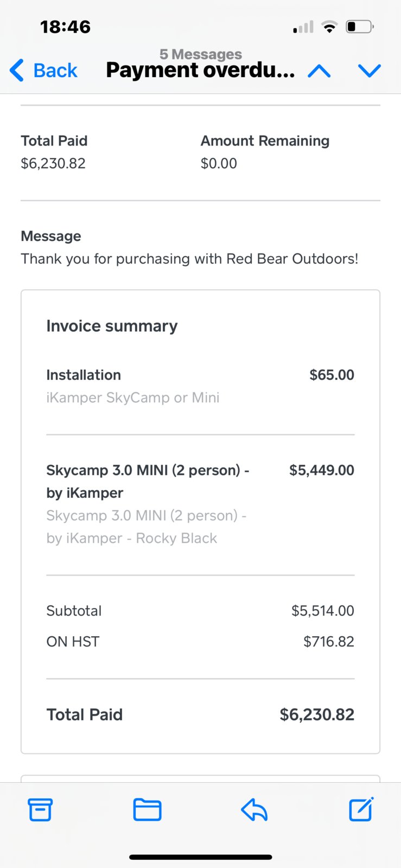Tap the 18:46 clock in the status bar
This screenshot has height=868, width=401.
tap(65, 27)
